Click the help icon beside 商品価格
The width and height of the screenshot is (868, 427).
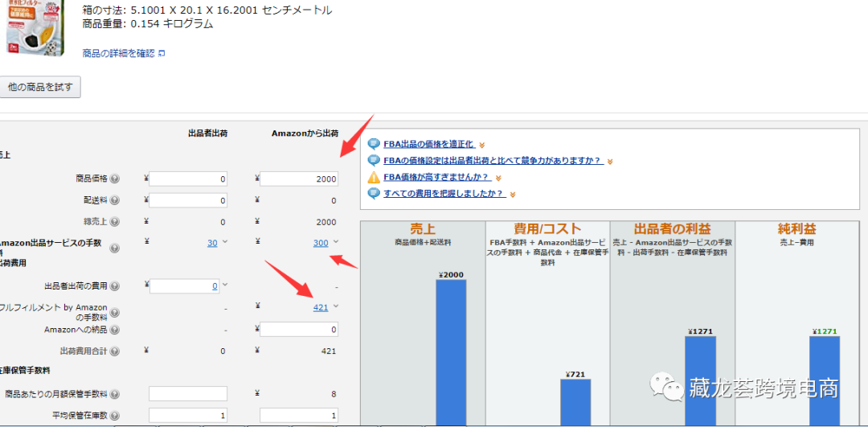click(115, 179)
